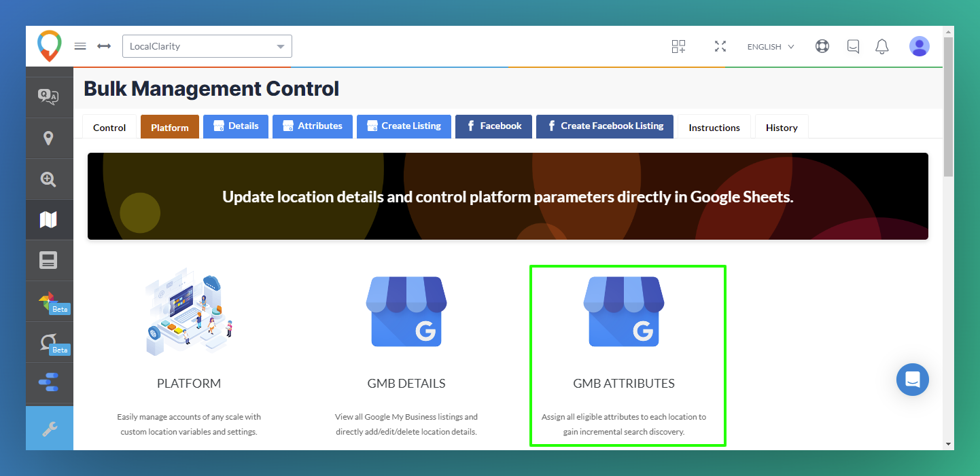980x476 pixels.
Task: Click the GMB DETAILS card title
Action: 406,383
